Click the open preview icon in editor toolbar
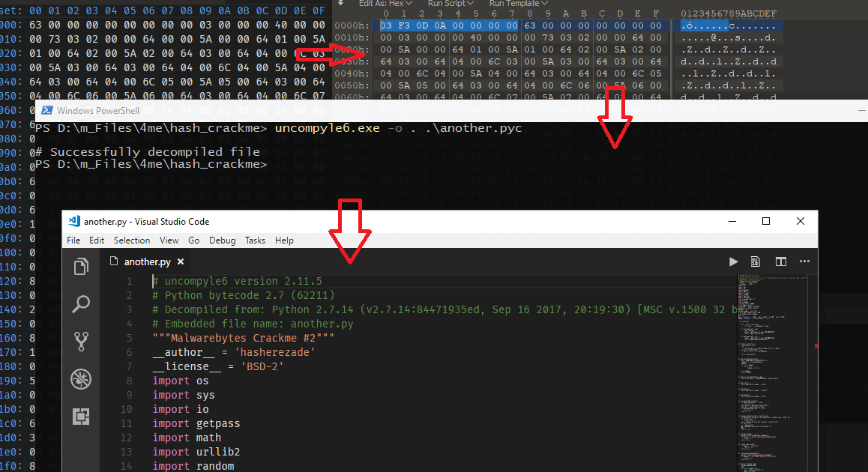The width and height of the screenshot is (868, 472). (x=755, y=261)
